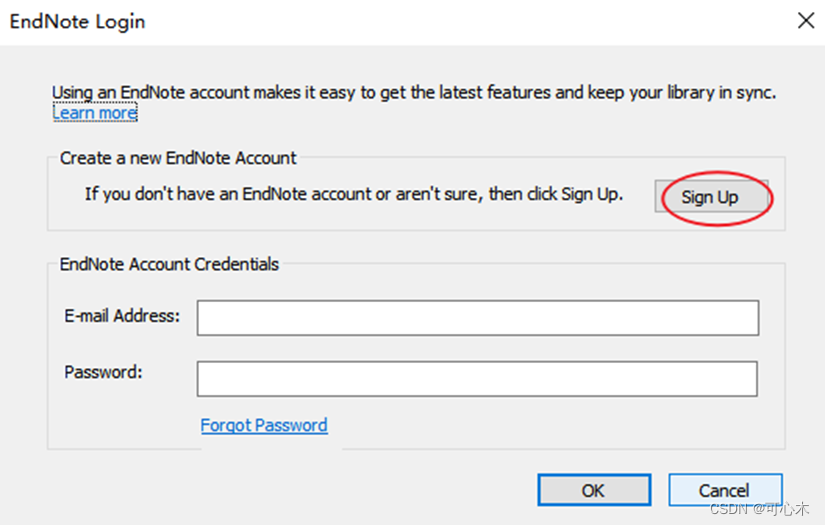
Task: Confirm login with the OK button
Action: coord(594,490)
